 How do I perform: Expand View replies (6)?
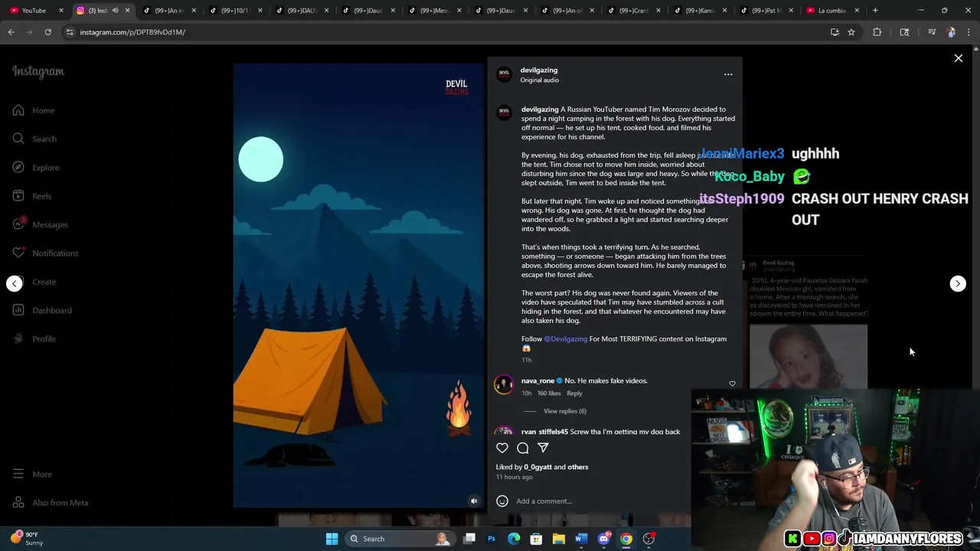[565, 411]
